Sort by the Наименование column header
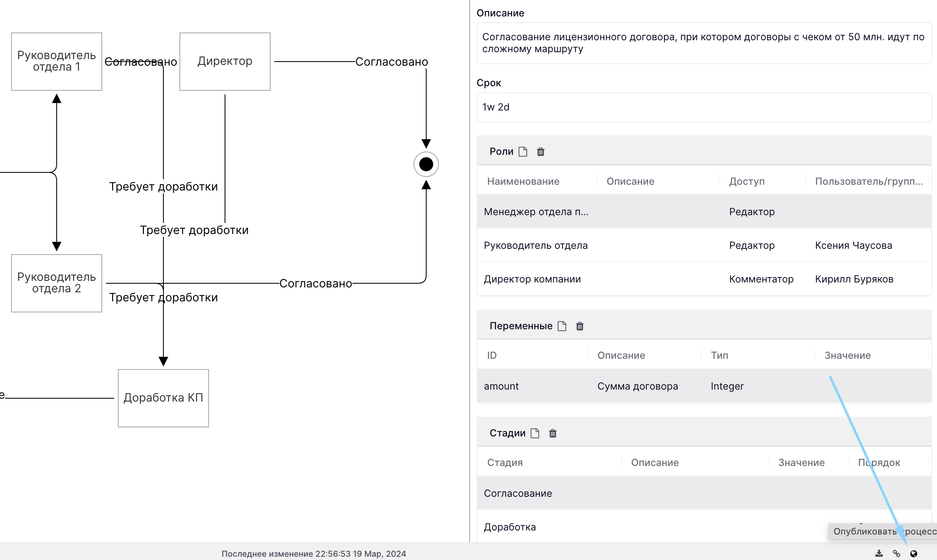 (x=523, y=181)
